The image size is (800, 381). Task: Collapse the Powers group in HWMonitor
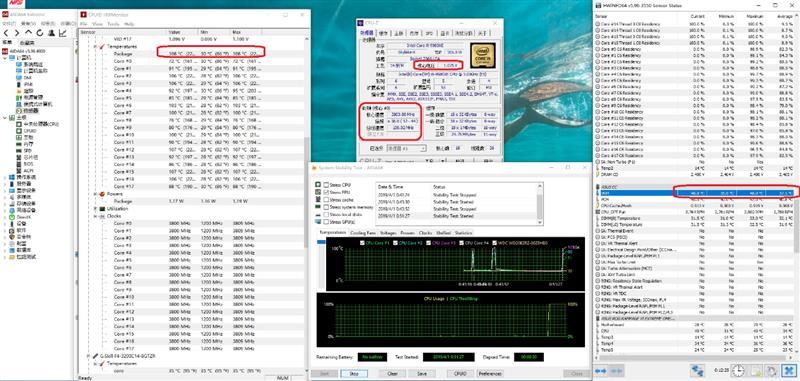click(95, 194)
